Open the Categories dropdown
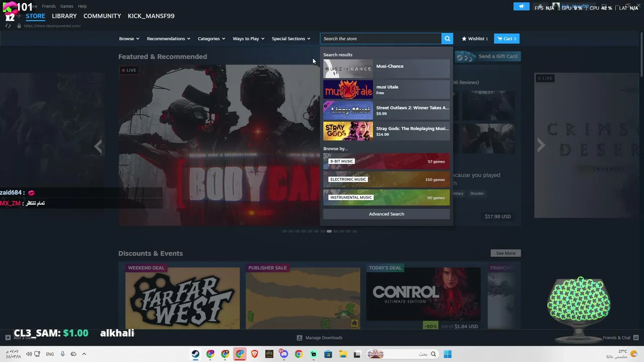644x362 pixels. coord(211,39)
